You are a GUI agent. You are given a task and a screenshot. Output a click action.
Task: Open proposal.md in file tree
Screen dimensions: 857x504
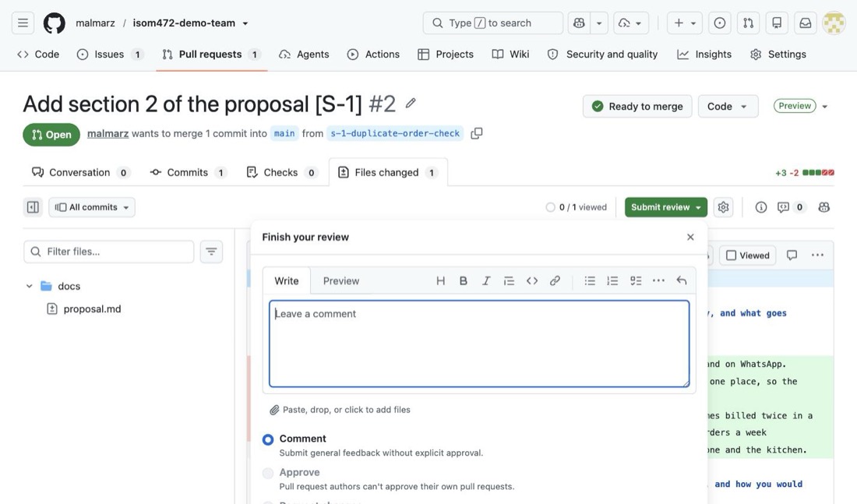pyautogui.click(x=92, y=308)
